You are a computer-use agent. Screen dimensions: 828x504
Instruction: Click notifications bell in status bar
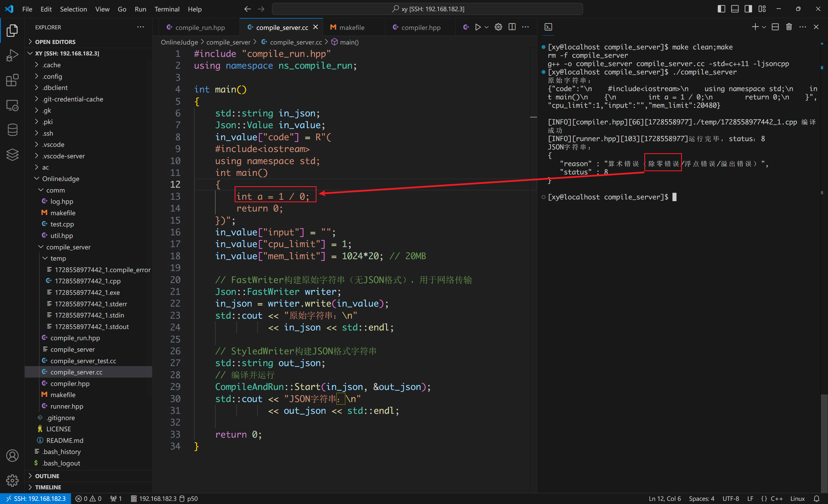816,499
